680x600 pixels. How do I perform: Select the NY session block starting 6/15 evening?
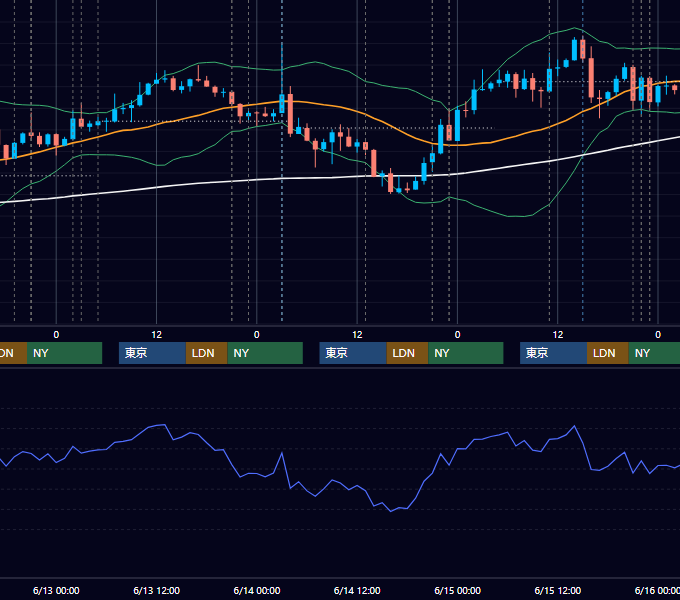654,353
